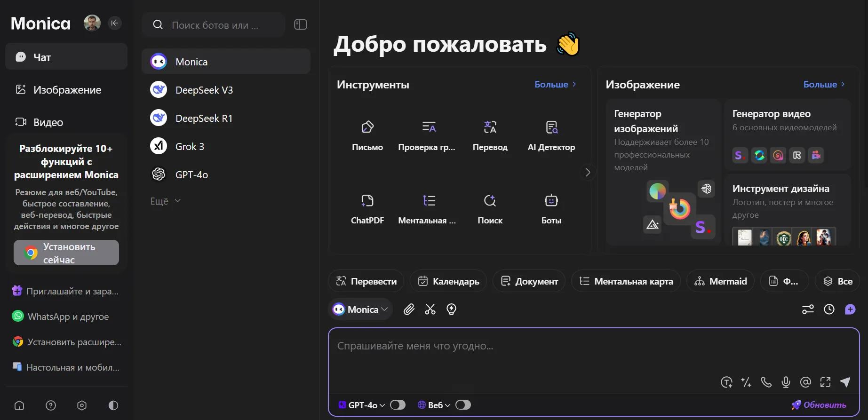Start a new chat with purple plus bubble
The image size is (868, 420).
click(x=850, y=309)
